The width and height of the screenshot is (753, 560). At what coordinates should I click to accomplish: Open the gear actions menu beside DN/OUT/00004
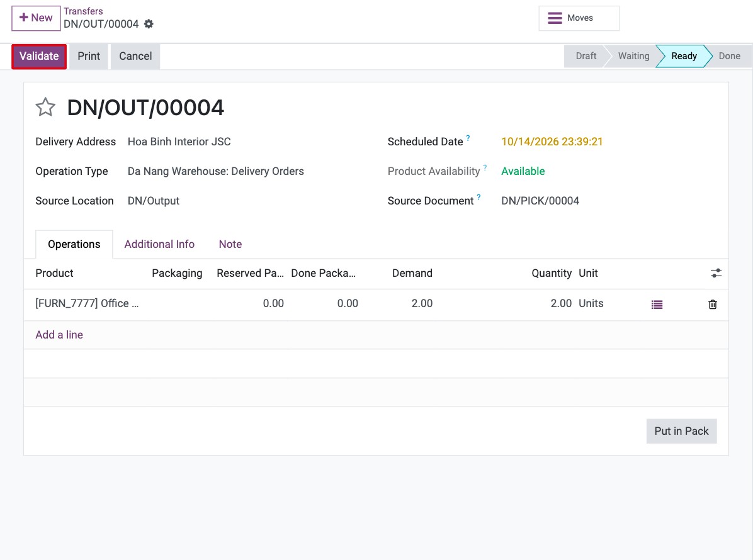(149, 24)
